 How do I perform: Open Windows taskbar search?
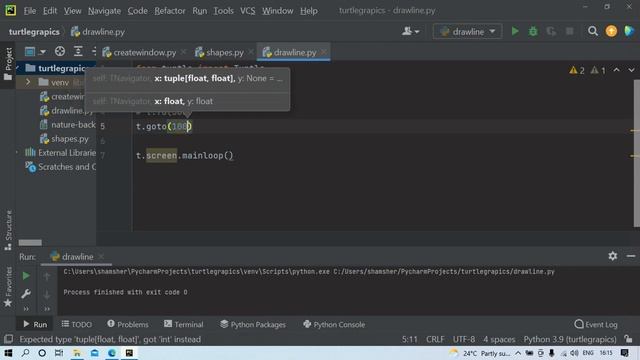click(x=25, y=353)
